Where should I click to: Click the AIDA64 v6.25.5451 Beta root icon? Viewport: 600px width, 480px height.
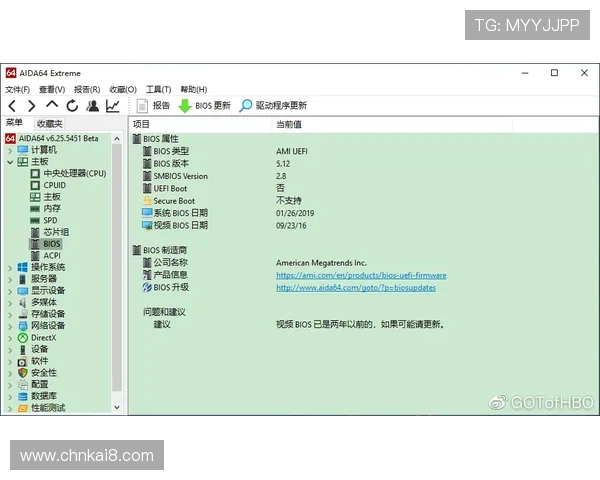point(10,138)
